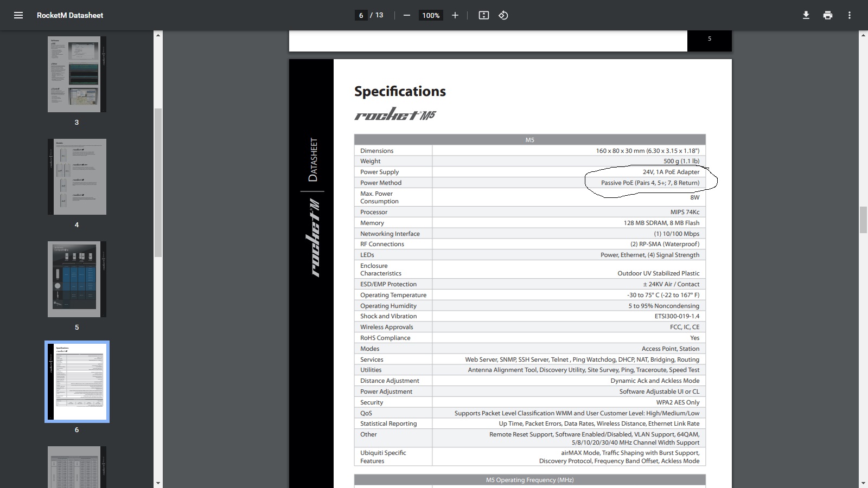
Task: Select the page number input field
Action: point(361,15)
